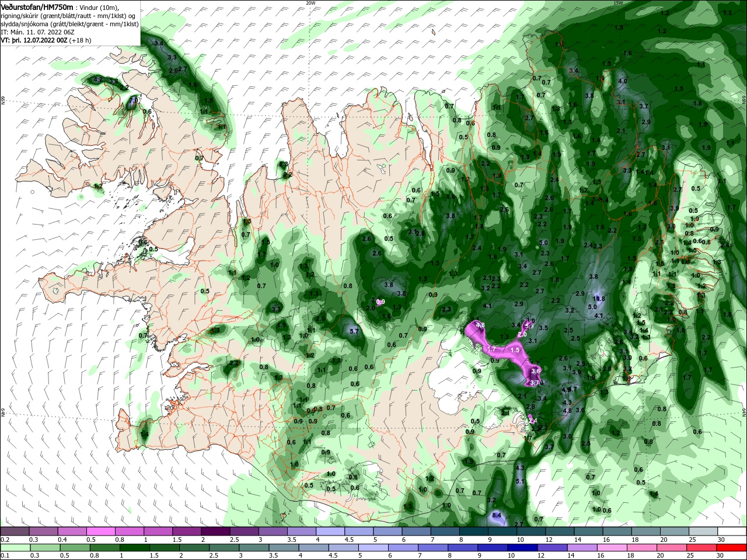Click the 15W longitude label
This screenshot has height=560, width=747.
pyautogui.click(x=619, y=2)
